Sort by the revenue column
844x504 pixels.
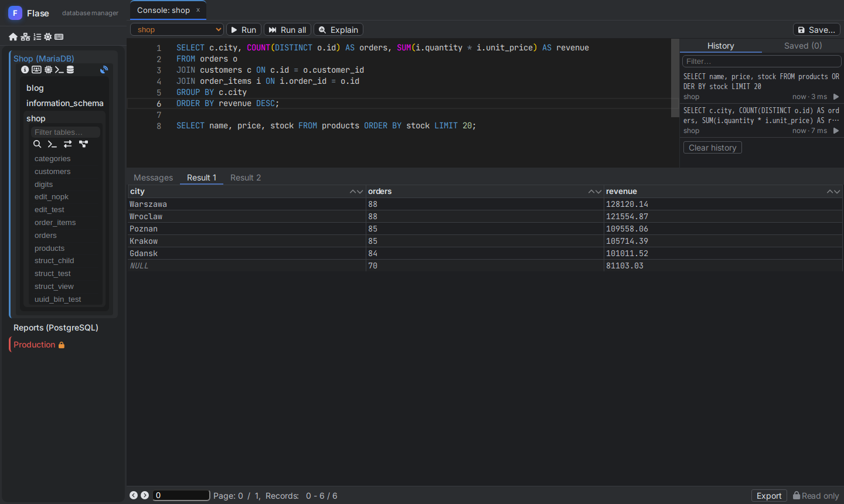(x=833, y=192)
